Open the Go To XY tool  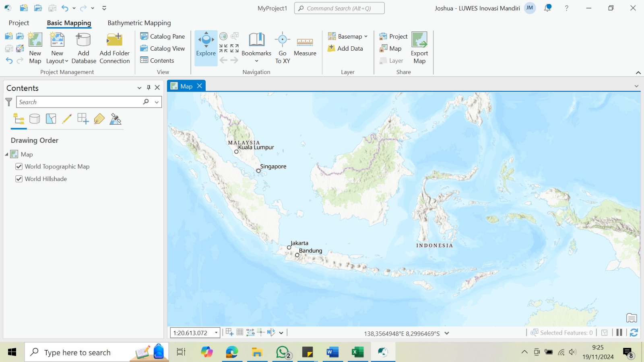(283, 48)
